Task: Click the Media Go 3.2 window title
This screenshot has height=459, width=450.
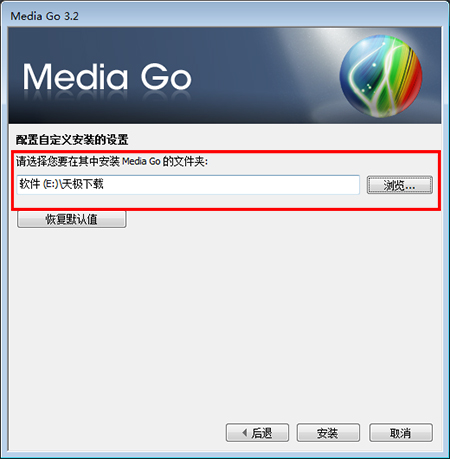Action: pyautogui.click(x=45, y=16)
